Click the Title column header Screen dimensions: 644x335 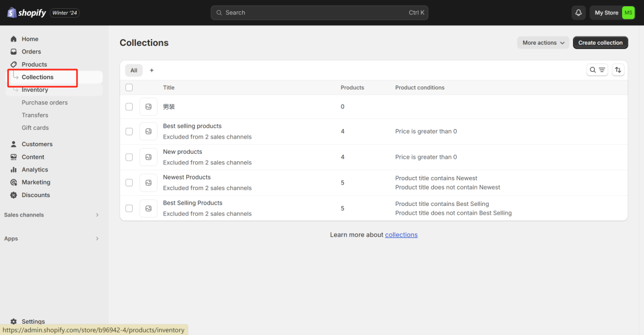tap(169, 88)
